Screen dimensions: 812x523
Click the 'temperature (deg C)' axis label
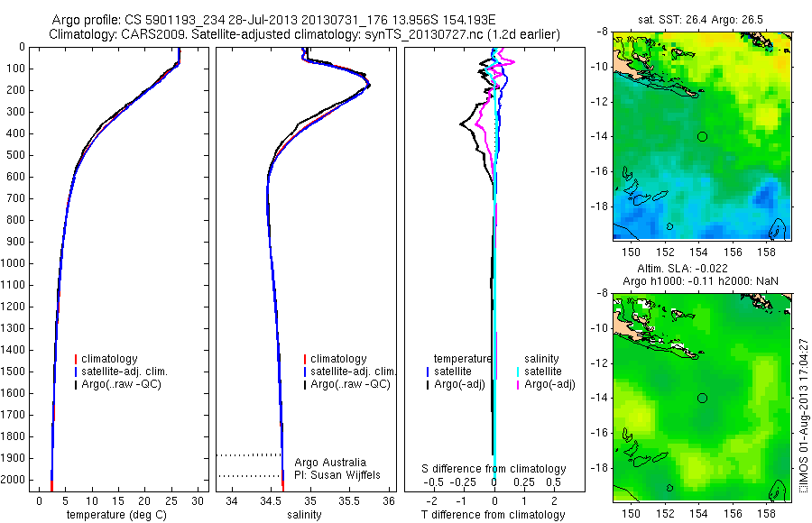click(x=116, y=515)
